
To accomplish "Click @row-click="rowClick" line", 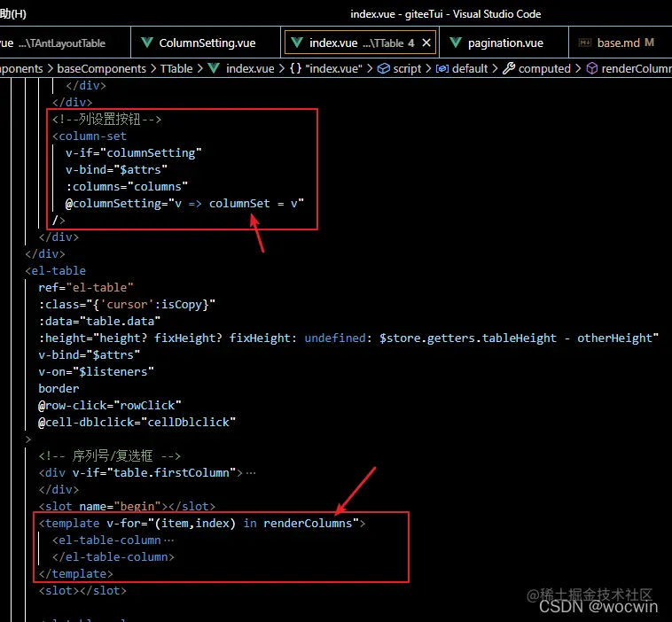I will [x=110, y=405].
